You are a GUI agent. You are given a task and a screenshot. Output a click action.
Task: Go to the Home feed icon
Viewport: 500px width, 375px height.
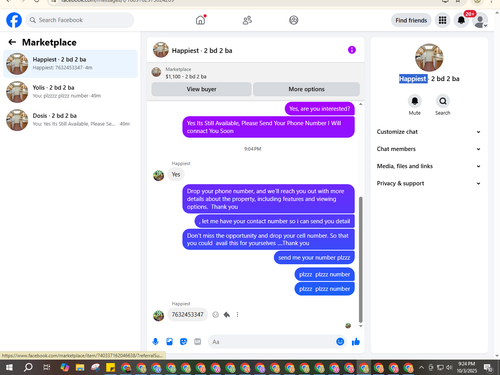coord(200,20)
